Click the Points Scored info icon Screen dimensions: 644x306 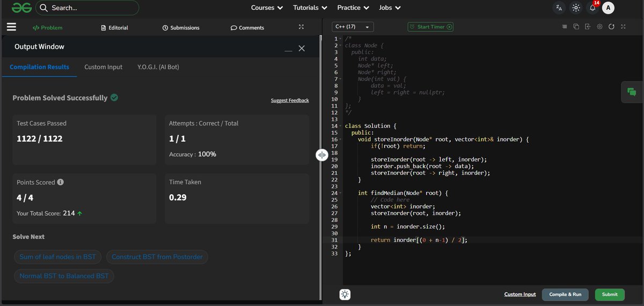tap(61, 182)
